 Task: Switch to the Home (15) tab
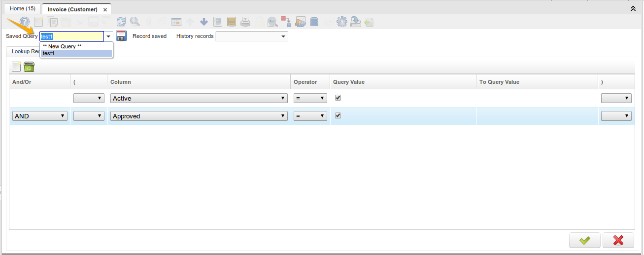[23, 9]
